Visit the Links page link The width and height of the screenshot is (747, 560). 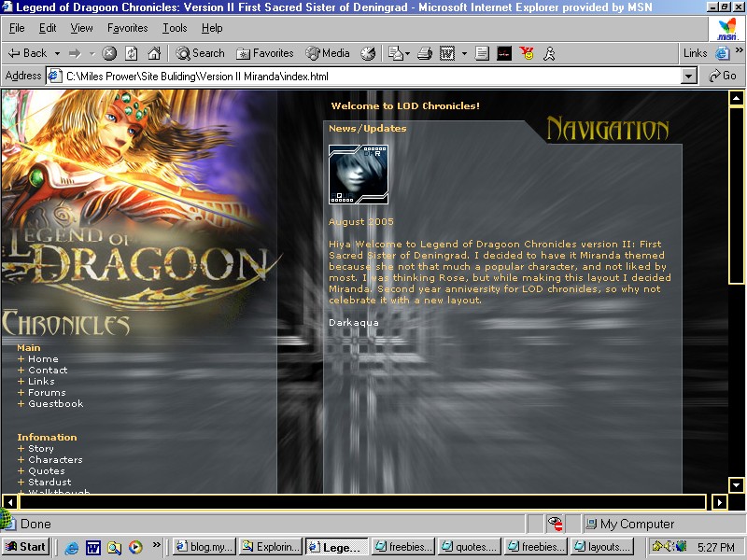[41, 382]
